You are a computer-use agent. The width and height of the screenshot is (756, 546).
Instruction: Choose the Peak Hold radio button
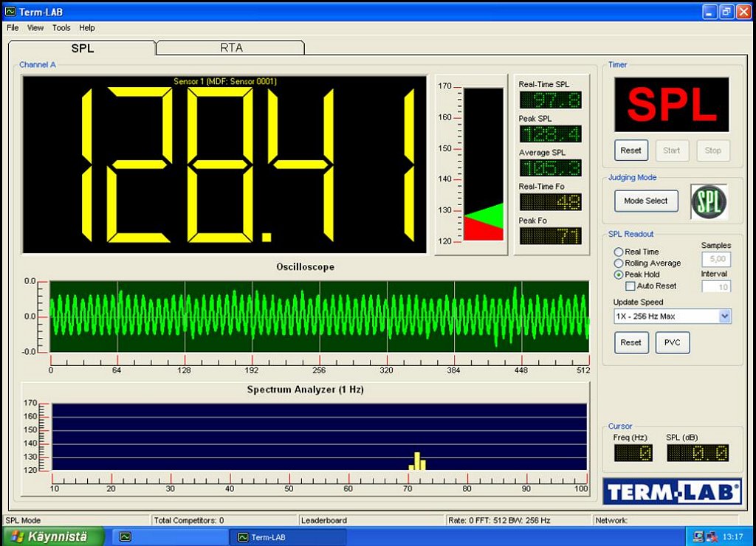[619, 274]
